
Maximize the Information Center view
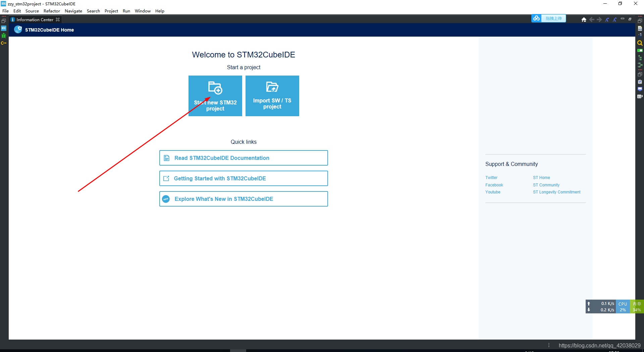630,19
